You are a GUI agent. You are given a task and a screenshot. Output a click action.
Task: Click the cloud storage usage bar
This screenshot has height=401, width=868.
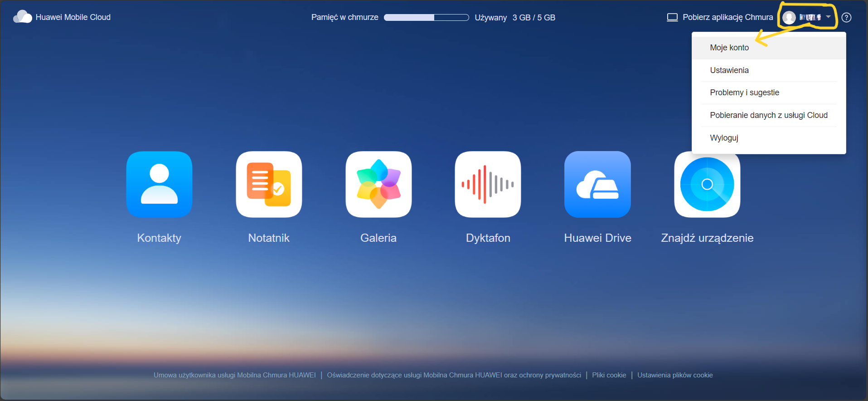click(x=426, y=17)
